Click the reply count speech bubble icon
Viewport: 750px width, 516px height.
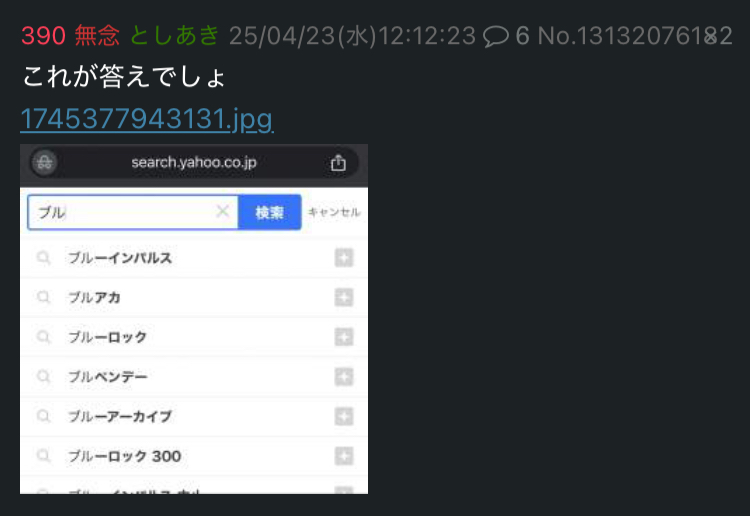click(x=496, y=36)
